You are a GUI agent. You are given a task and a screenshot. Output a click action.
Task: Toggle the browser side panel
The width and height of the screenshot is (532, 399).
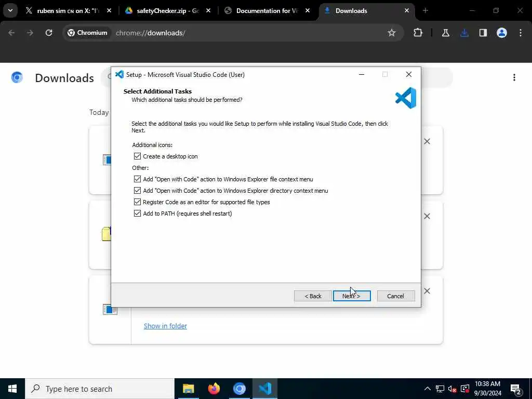[x=483, y=33]
